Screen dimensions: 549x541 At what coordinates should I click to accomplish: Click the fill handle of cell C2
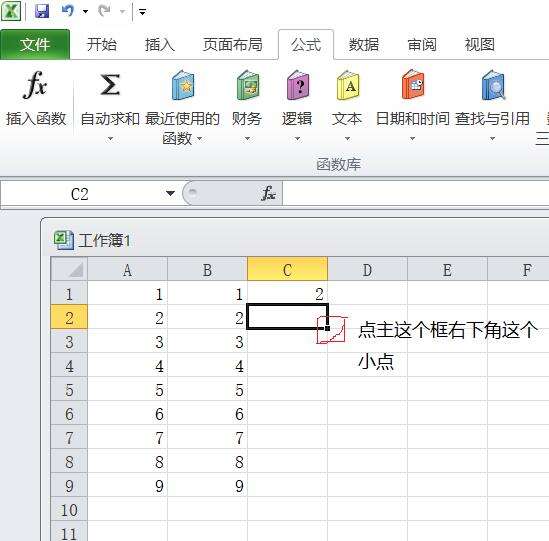[327, 328]
